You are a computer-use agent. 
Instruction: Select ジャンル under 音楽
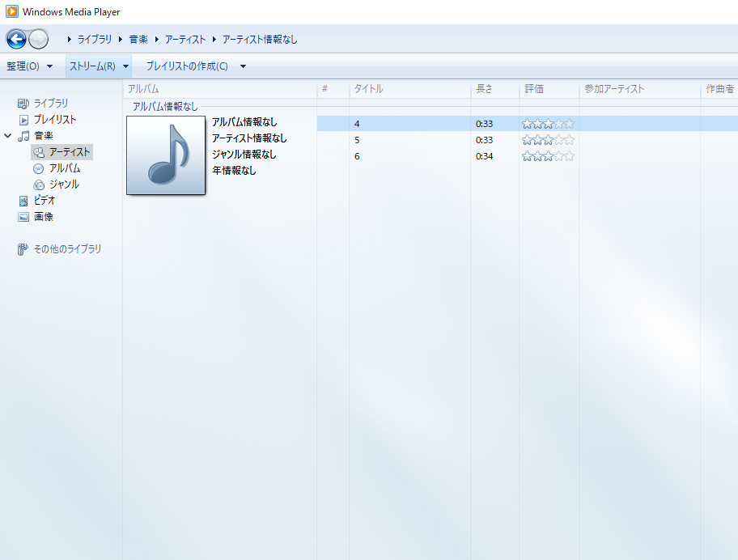65,185
